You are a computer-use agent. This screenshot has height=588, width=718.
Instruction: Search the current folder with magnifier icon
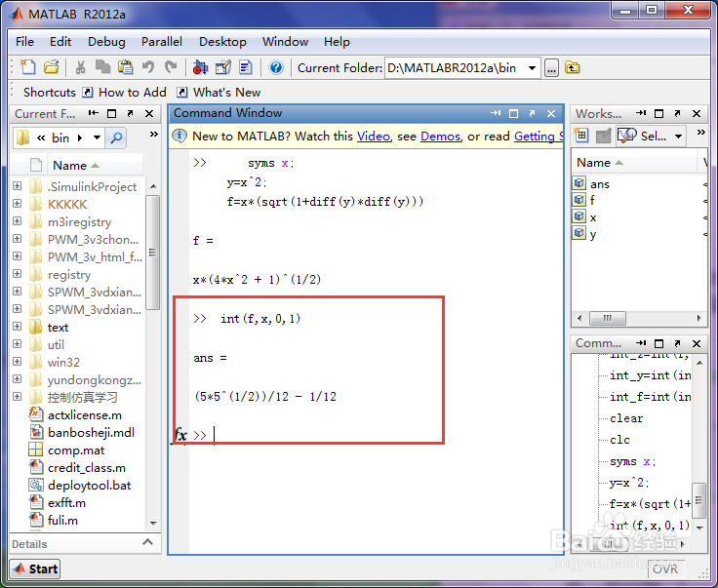pos(116,137)
